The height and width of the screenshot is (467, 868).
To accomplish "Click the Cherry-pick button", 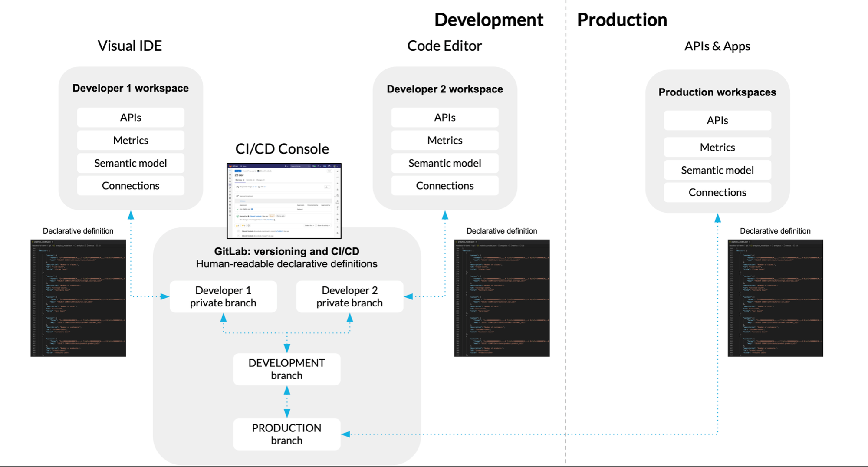I will 281,216.
